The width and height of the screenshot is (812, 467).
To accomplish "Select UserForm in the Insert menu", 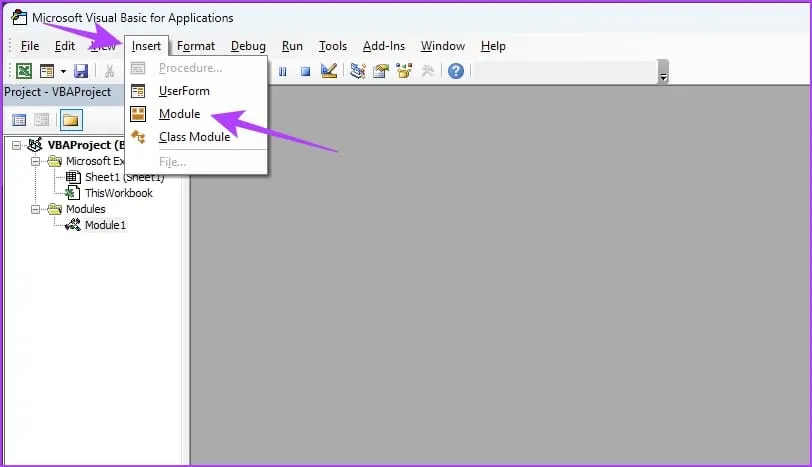I will point(184,91).
